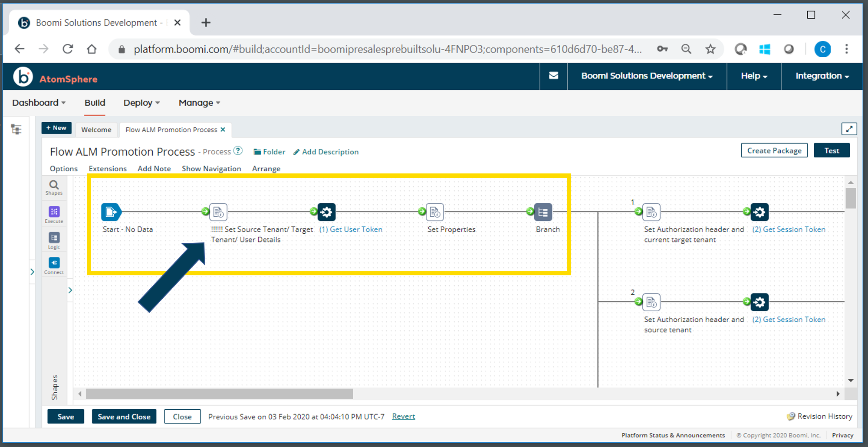Click the Get User Token process shape
Screen dimensions: 868x447
pyautogui.click(x=326, y=212)
